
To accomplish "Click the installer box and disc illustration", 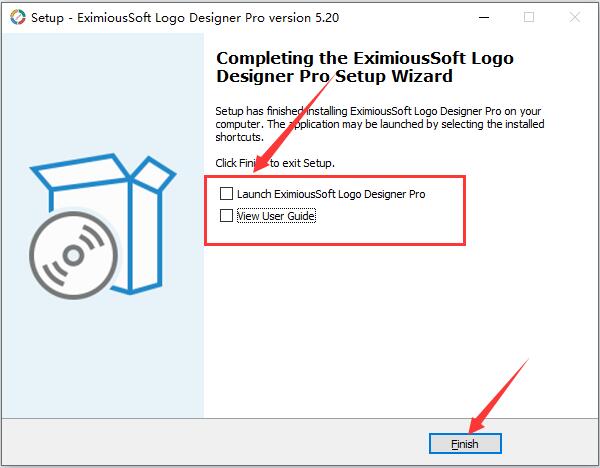I will click(102, 226).
